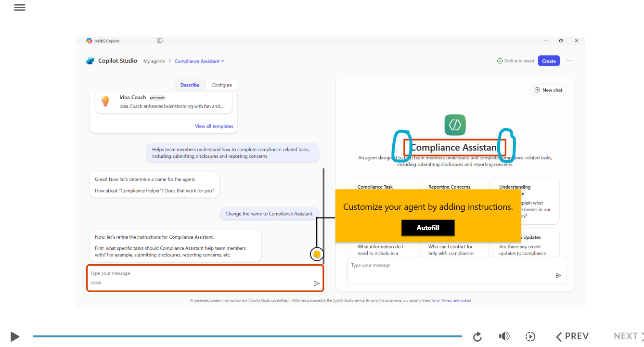
Task: Open My agents breadcrumb
Action: 154,61
